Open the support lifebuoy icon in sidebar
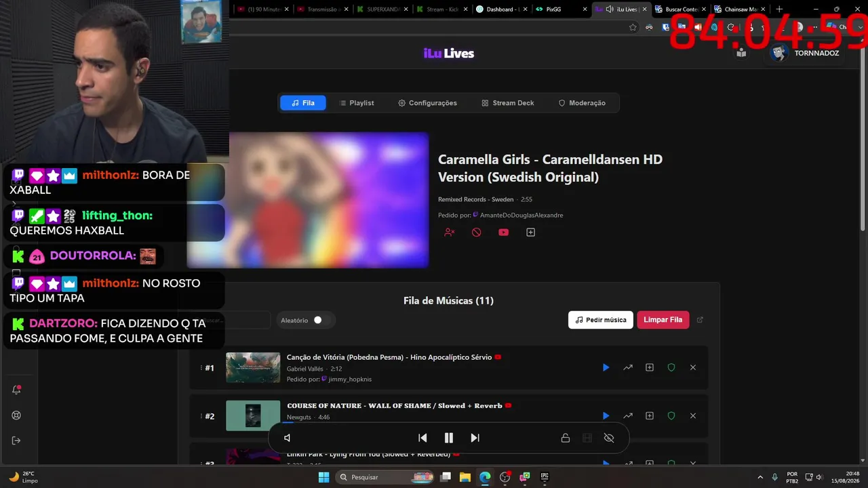 pyautogui.click(x=16, y=415)
